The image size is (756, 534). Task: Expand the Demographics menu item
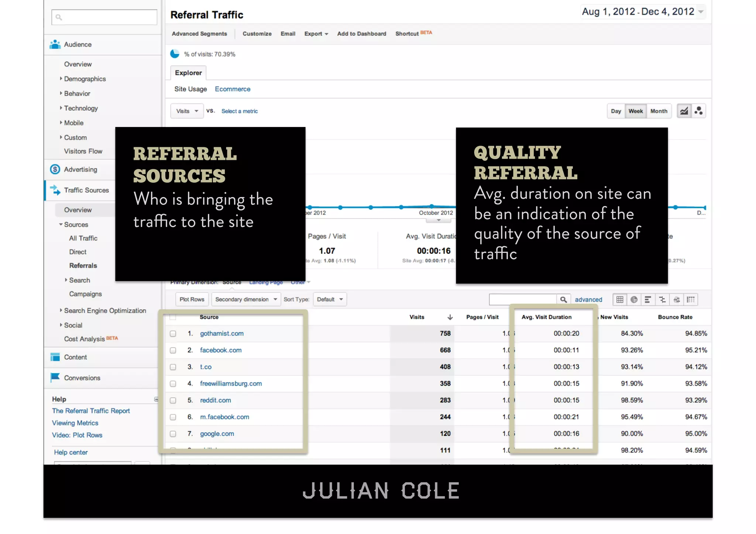85,79
